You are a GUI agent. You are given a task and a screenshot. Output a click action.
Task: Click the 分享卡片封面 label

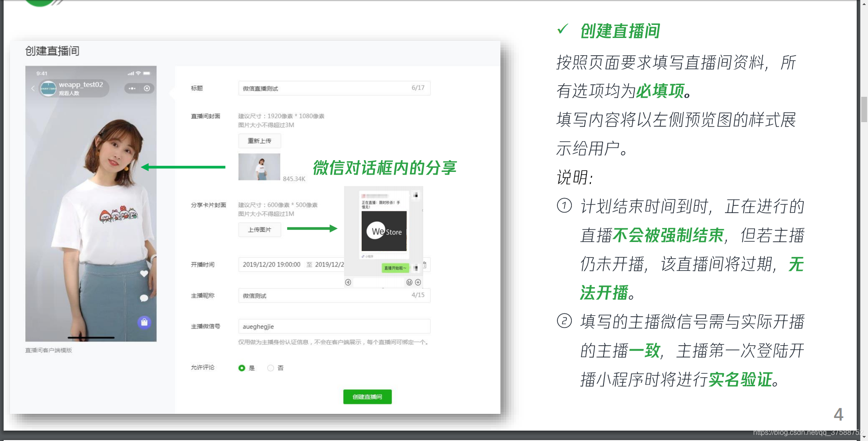click(x=208, y=205)
